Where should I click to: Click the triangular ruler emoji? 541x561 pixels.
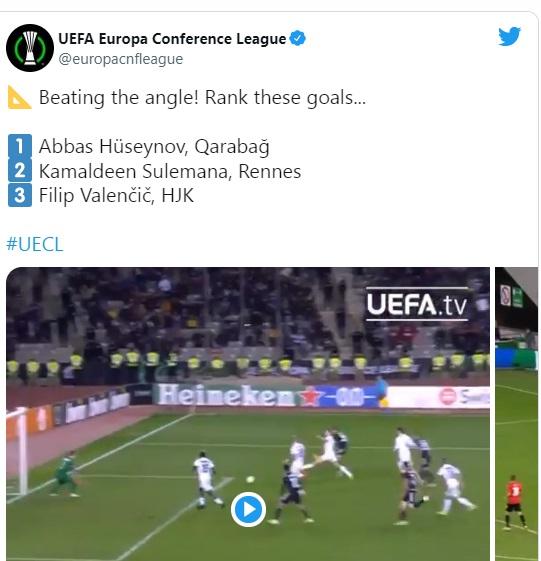coord(19,97)
